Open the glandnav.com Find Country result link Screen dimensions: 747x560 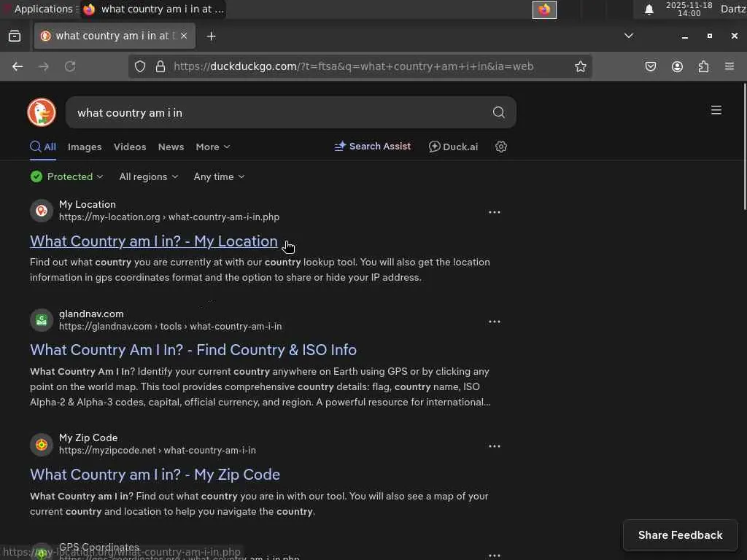(193, 350)
